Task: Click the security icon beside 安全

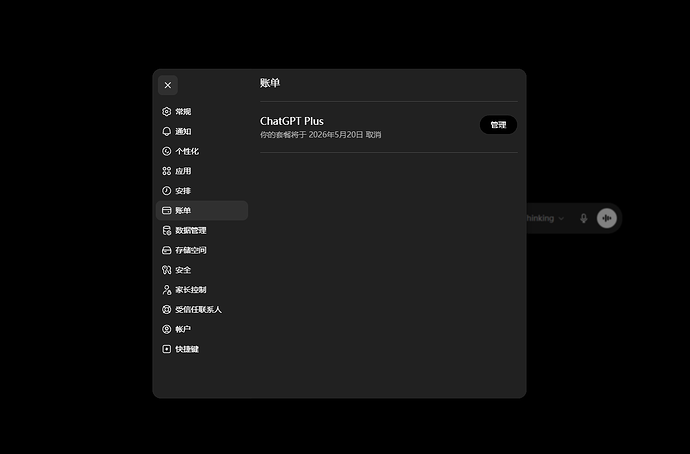Action: (x=166, y=270)
